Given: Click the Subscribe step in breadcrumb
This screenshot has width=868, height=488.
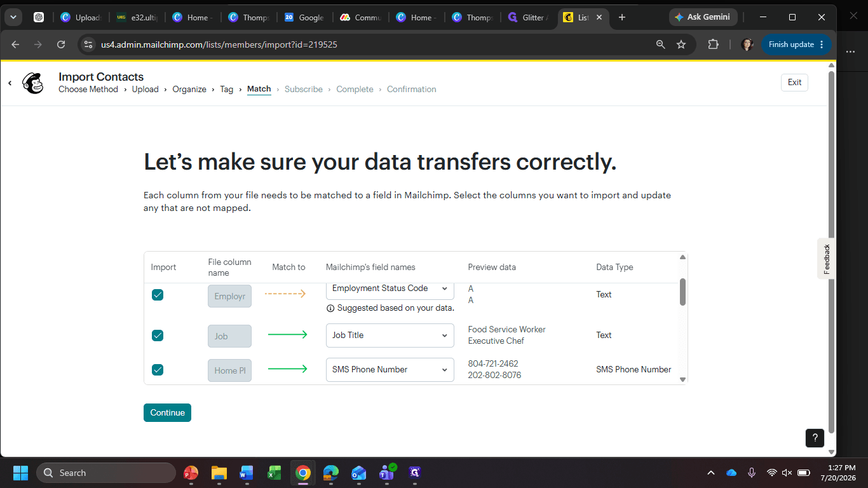Looking at the screenshot, I should click(304, 90).
